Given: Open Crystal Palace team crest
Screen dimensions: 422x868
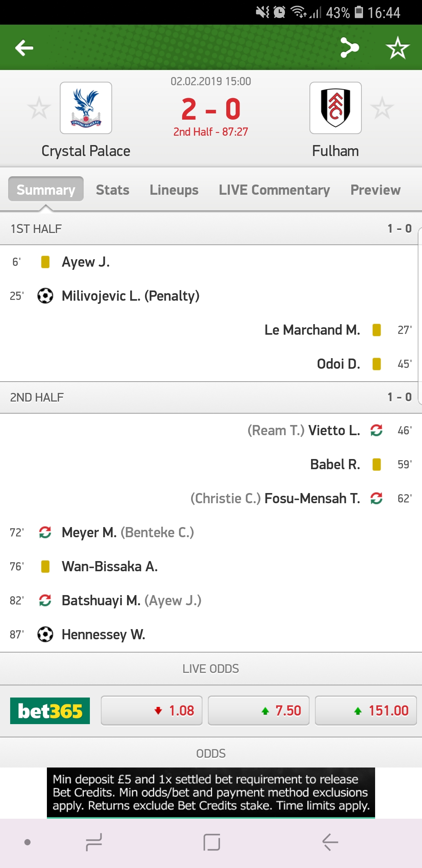Looking at the screenshot, I should pos(86,108).
